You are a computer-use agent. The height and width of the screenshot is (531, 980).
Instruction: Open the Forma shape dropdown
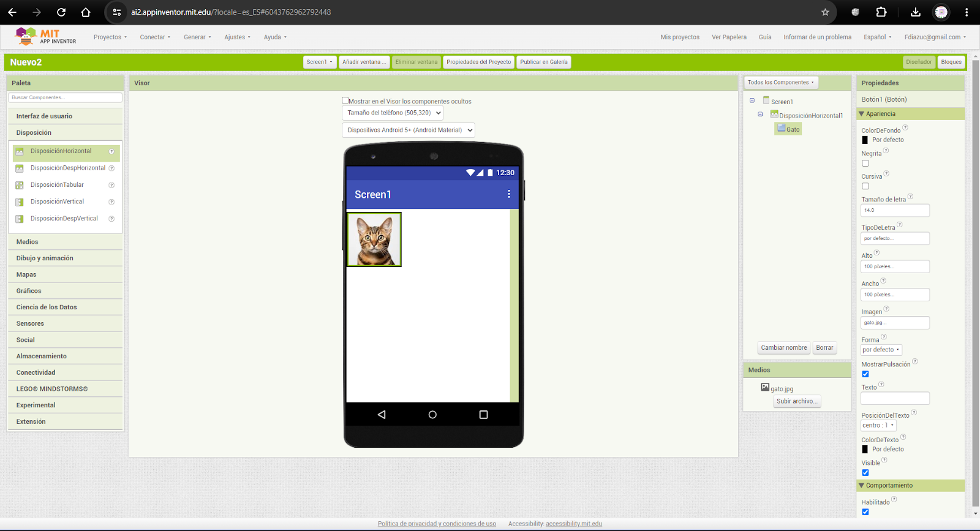(881, 350)
